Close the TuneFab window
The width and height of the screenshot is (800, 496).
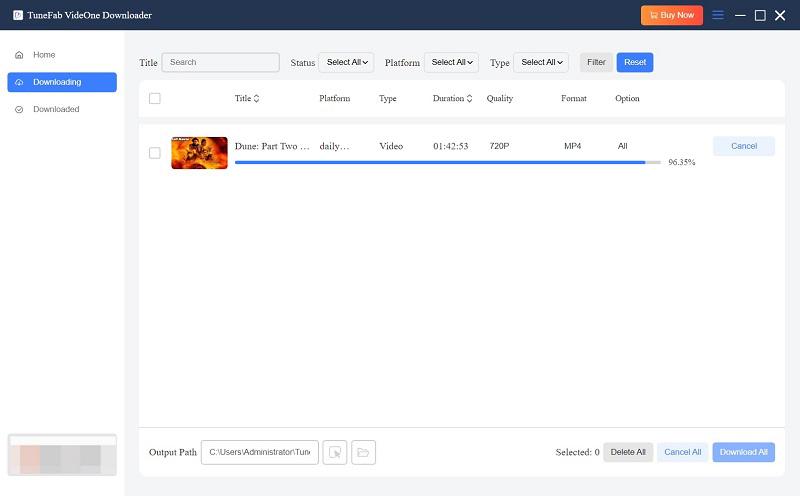pos(780,15)
